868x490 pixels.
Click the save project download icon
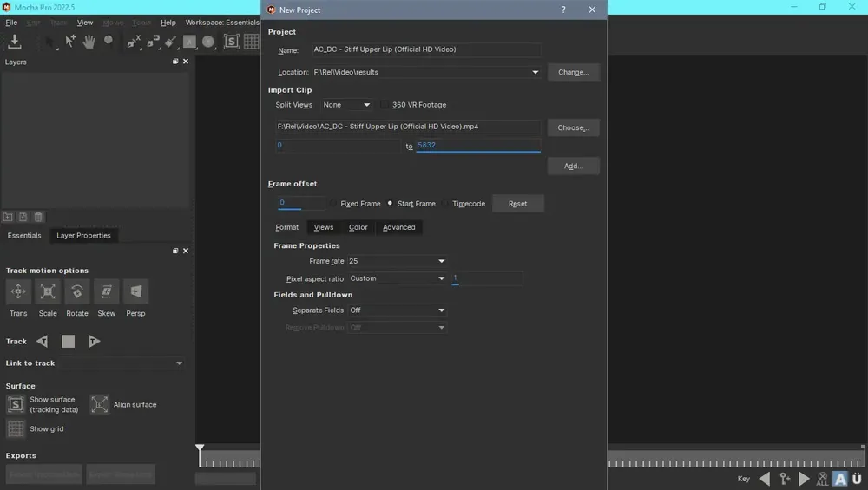pyautogui.click(x=15, y=42)
